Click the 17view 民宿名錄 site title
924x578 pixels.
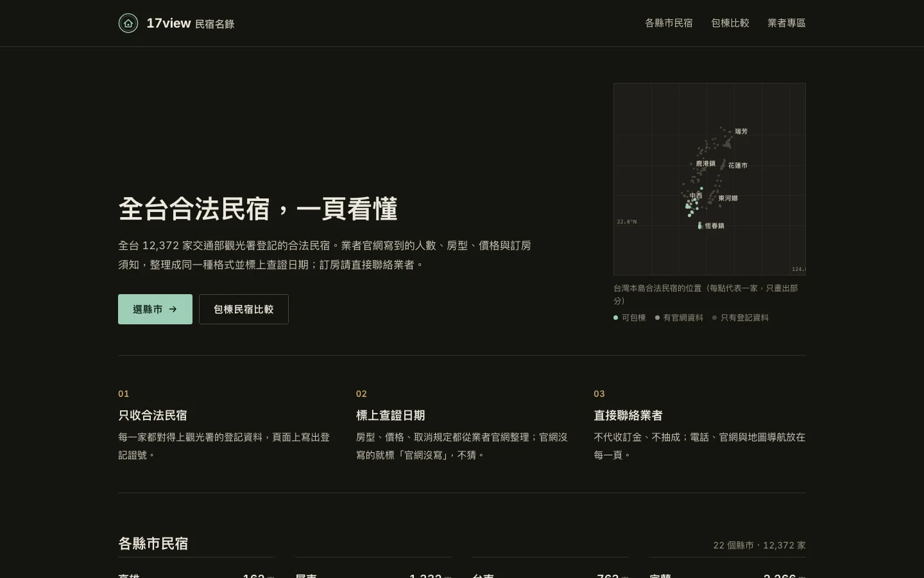[x=191, y=23]
